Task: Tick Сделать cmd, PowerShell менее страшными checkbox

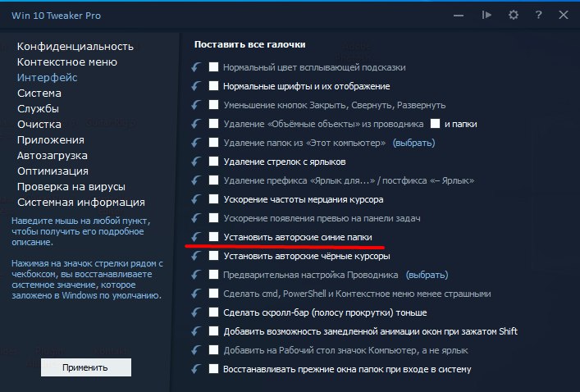Action: coord(213,293)
